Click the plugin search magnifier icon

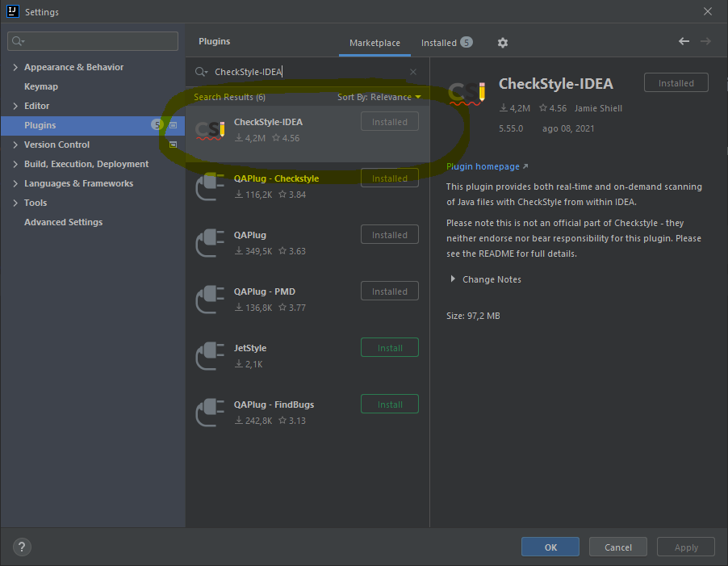[201, 72]
